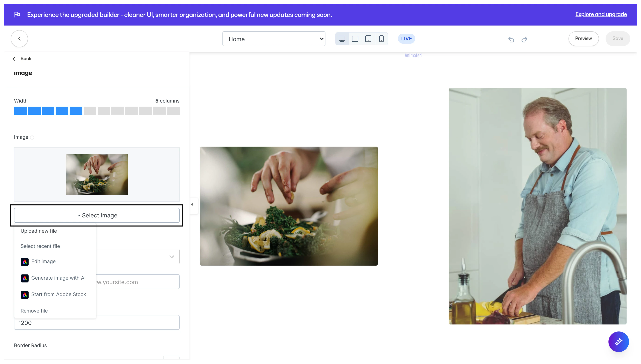641x364 pixels.
Task: Click the Preview button
Action: click(584, 38)
